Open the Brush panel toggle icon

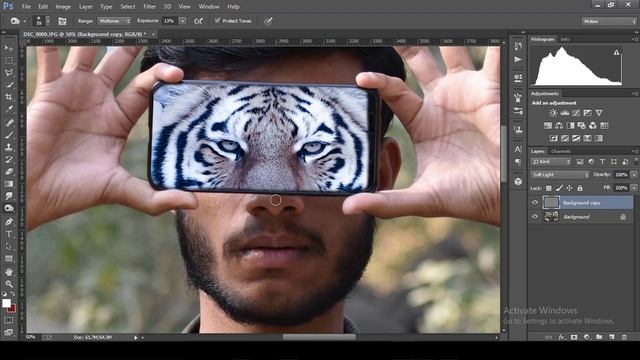62,21
